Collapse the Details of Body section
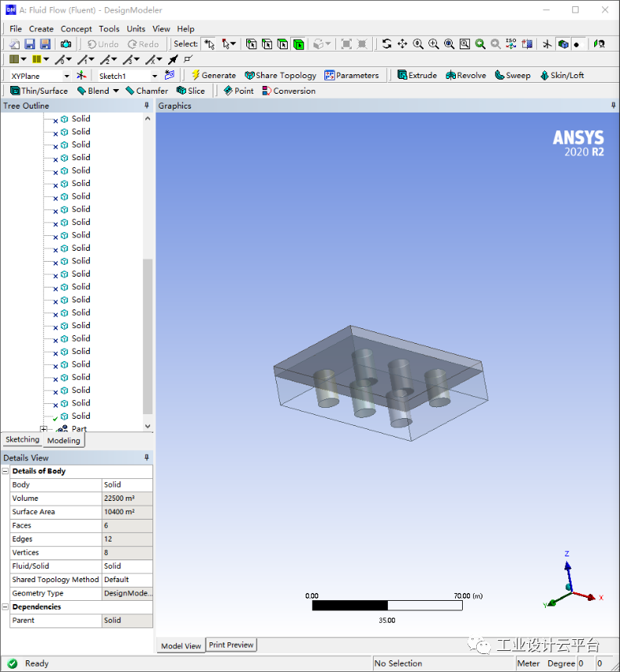The image size is (620, 672). (x=5, y=471)
